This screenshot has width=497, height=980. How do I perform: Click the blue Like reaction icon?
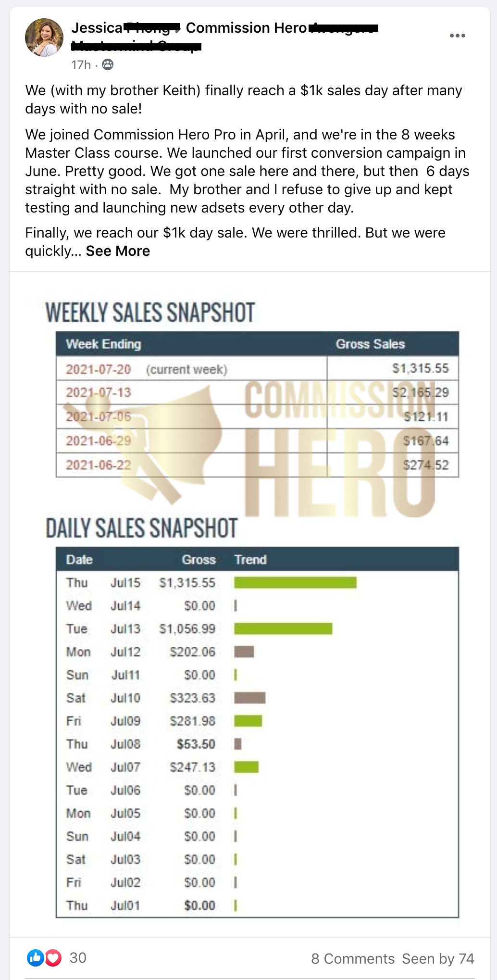tap(36, 958)
